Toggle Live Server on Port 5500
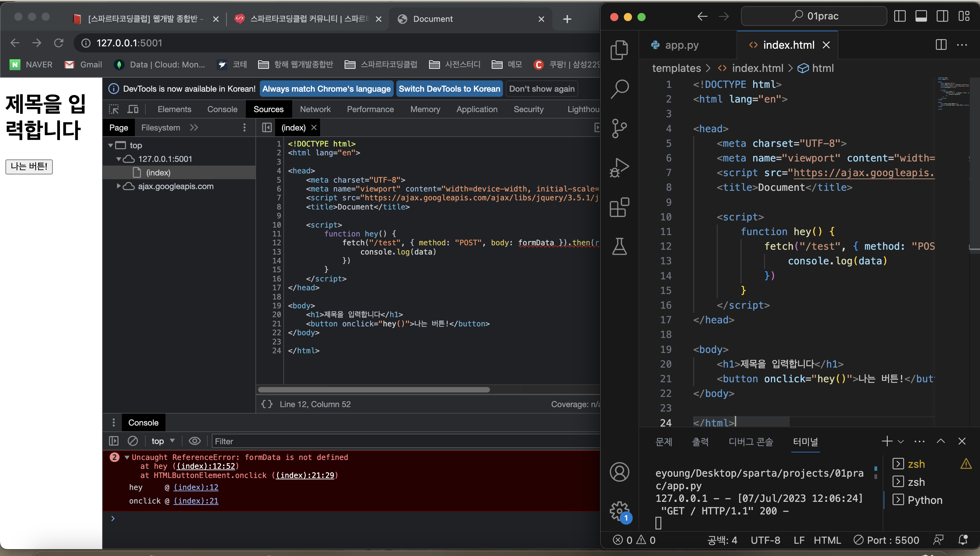This screenshot has width=980, height=556. click(x=886, y=540)
